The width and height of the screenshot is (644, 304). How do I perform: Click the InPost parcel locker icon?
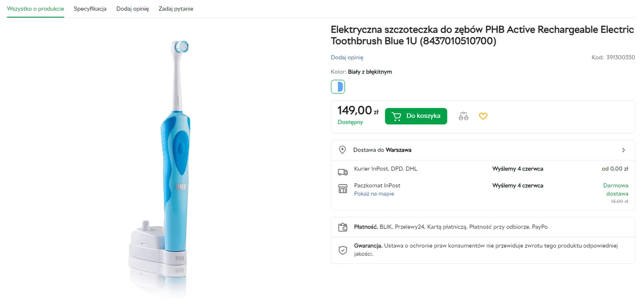tap(343, 188)
